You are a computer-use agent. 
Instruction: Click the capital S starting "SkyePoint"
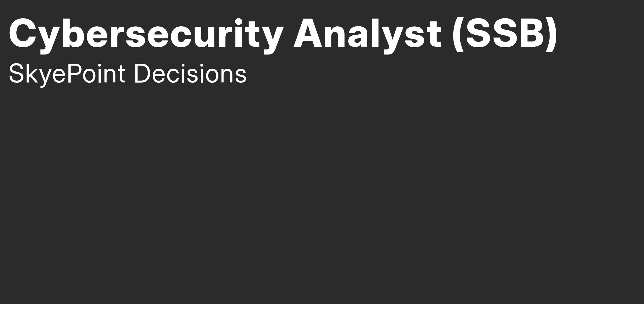click(x=16, y=73)
